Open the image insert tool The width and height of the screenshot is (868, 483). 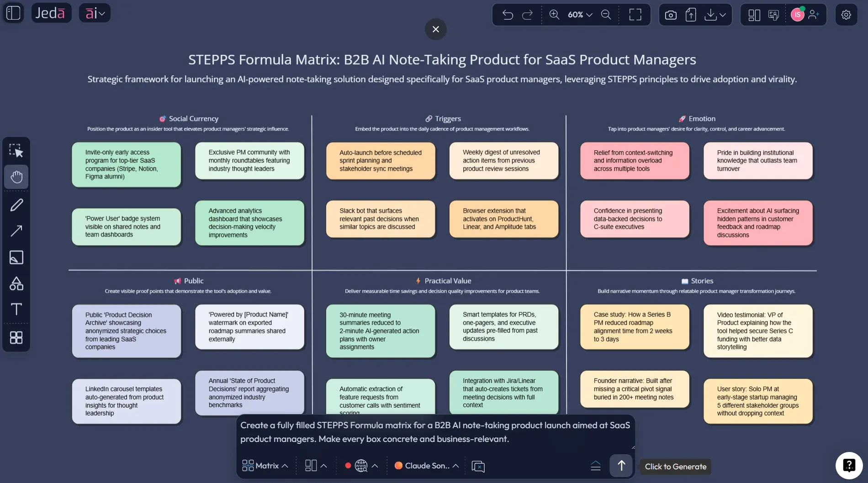[16, 257]
